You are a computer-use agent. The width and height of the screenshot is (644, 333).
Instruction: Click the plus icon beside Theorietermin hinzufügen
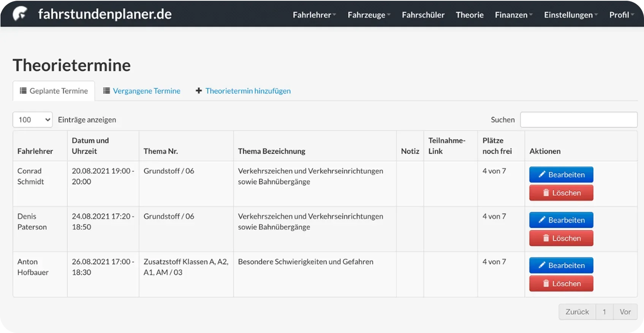click(x=199, y=91)
